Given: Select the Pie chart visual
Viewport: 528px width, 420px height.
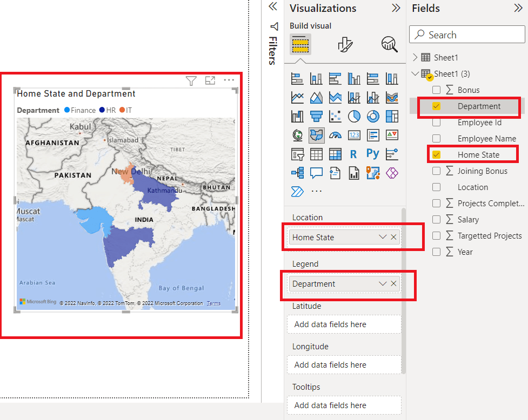Looking at the screenshot, I should pyautogui.click(x=354, y=116).
